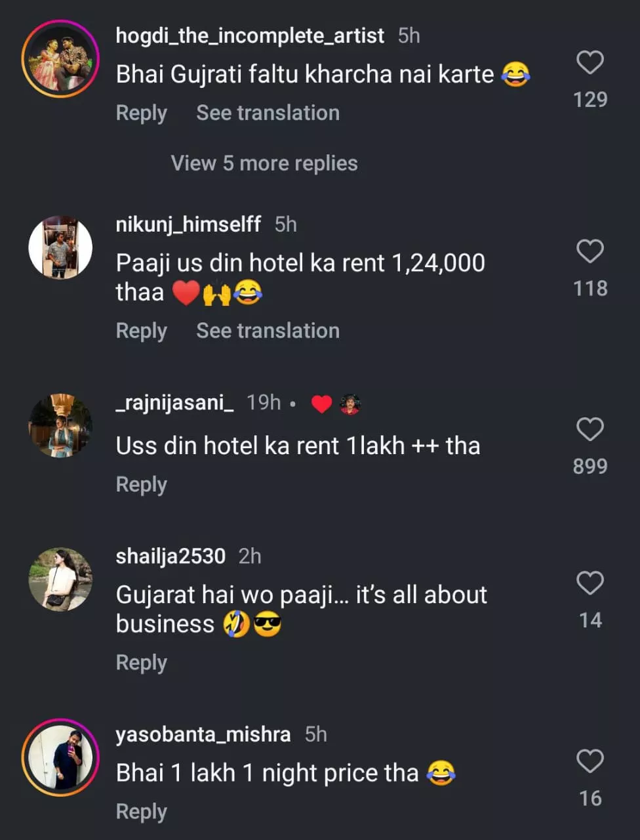
Task: Reply to hogdi_the_incomplete_artist's comment
Action: point(141,113)
